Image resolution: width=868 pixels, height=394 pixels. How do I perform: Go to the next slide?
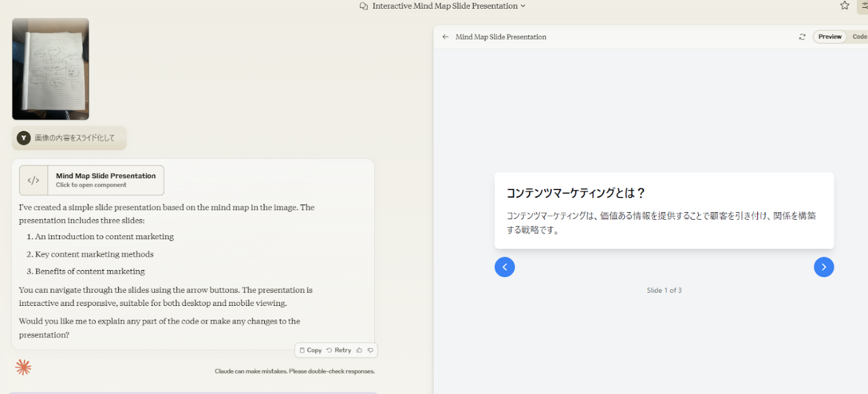823,267
